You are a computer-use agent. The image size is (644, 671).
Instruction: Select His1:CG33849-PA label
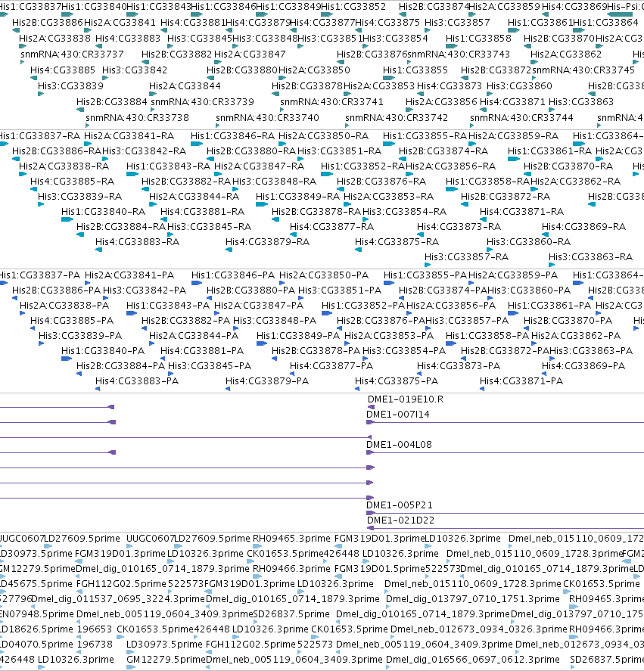click(x=298, y=336)
